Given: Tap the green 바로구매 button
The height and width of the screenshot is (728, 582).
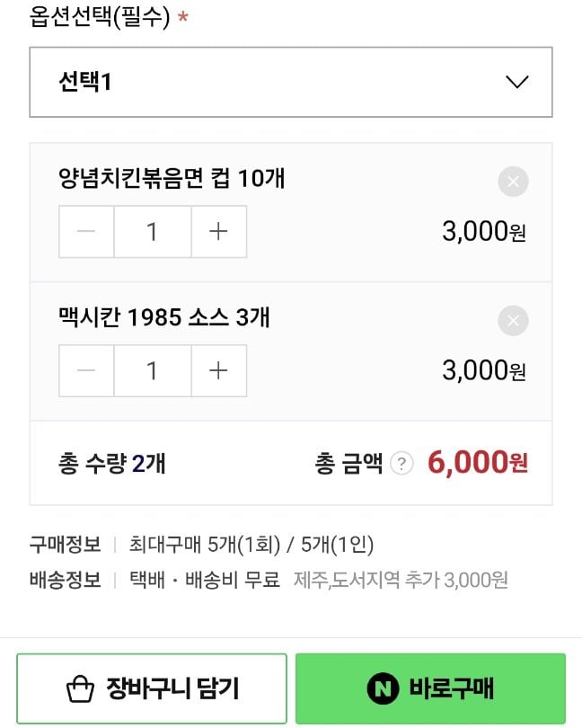Looking at the screenshot, I should click(x=430, y=689).
